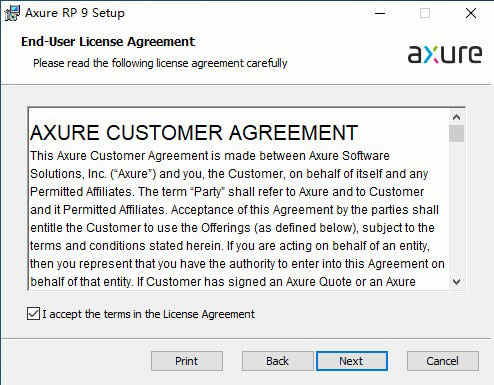
Task: Click the greyed-out maximize window button
Action: (x=425, y=13)
